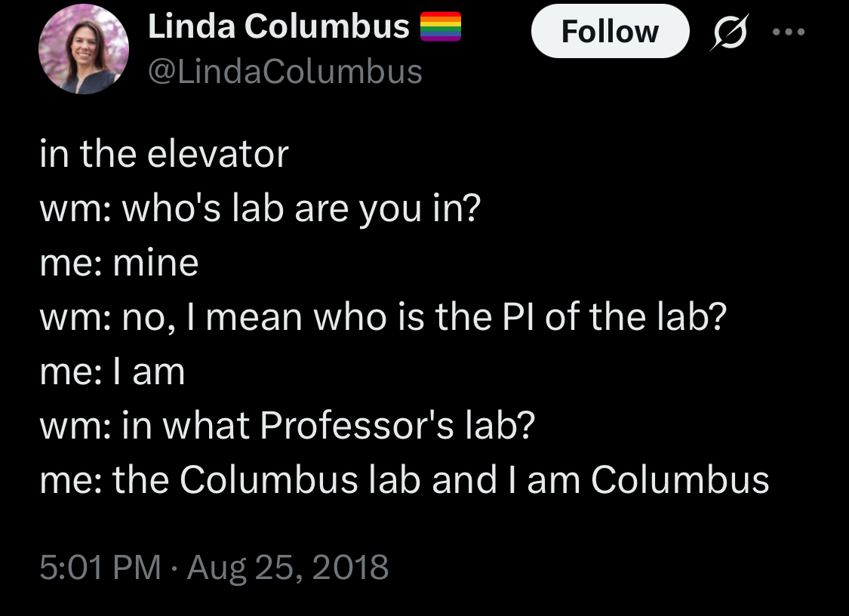Click the display name Linda Columbus
The width and height of the screenshot is (849, 616).
278,27
